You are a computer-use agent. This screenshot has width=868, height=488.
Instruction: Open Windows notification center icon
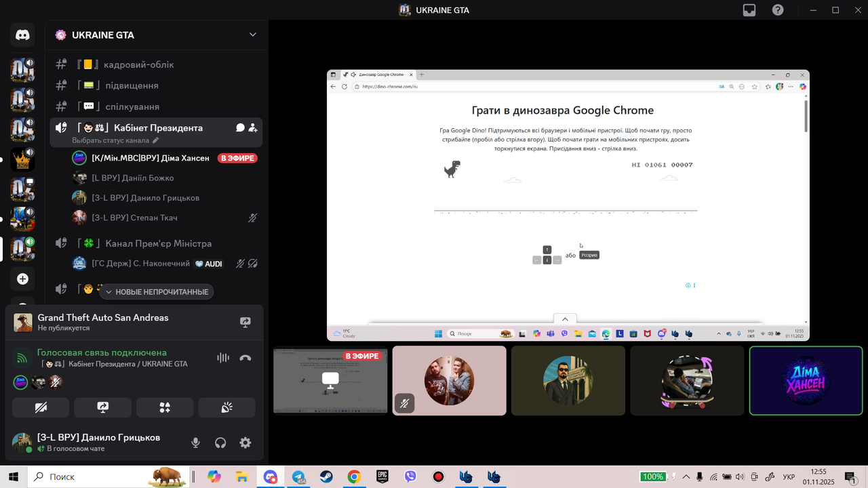coord(850,476)
